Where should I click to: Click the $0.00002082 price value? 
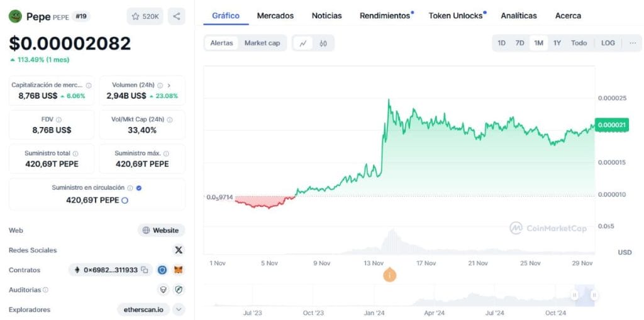pos(70,43)
